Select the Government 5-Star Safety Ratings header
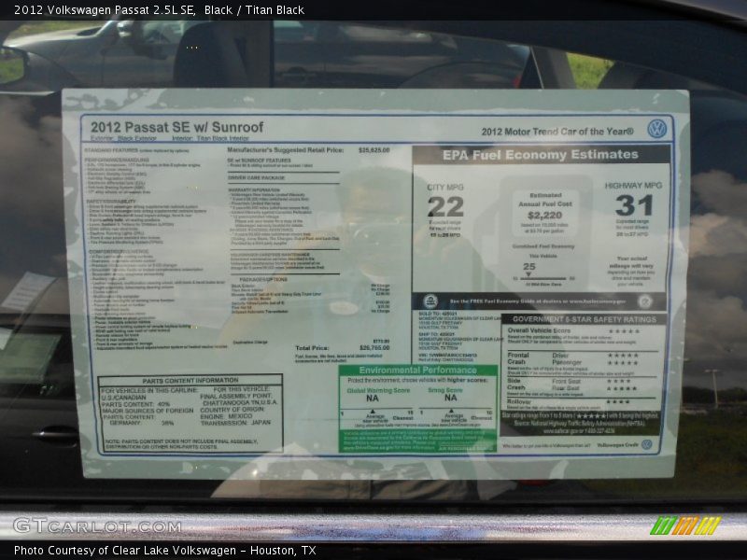 (583, 318)
